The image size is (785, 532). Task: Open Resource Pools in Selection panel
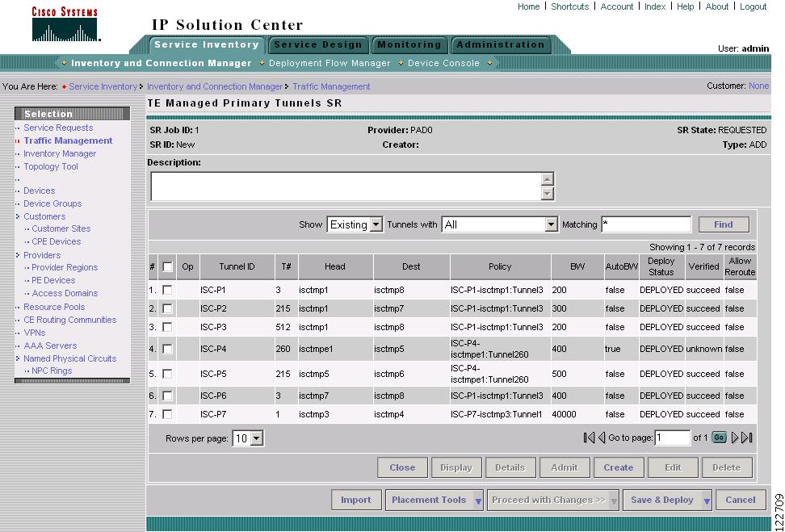[54, 307]
